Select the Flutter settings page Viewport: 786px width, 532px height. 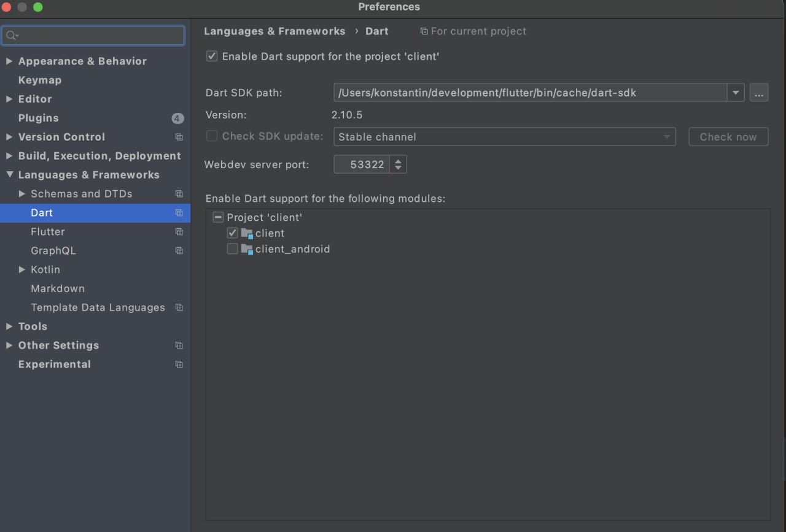(48, 232)
